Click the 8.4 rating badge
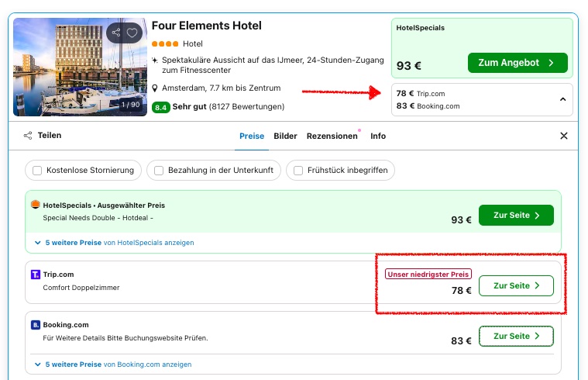Viewport: 588px width, 380px height. (160, 107)
